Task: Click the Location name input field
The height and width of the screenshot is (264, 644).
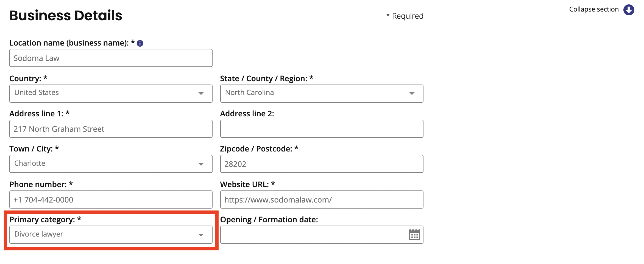Action: 111,58
